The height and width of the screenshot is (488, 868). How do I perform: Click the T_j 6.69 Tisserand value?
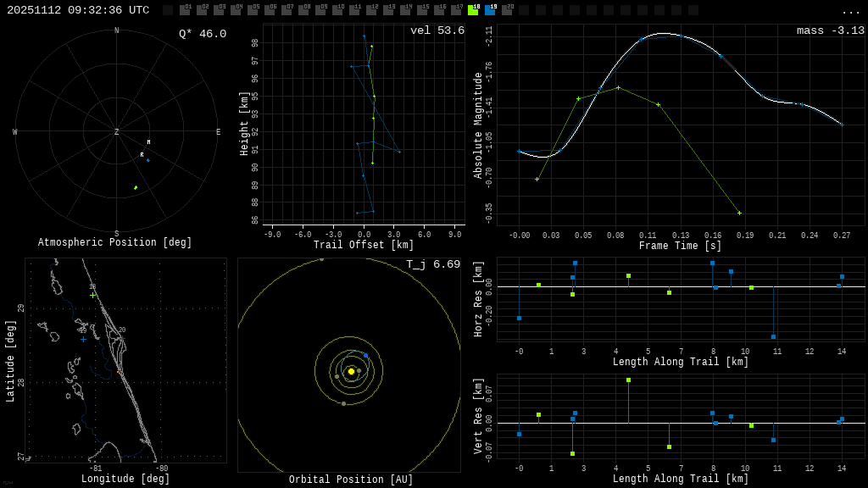[x=432, y=264]
